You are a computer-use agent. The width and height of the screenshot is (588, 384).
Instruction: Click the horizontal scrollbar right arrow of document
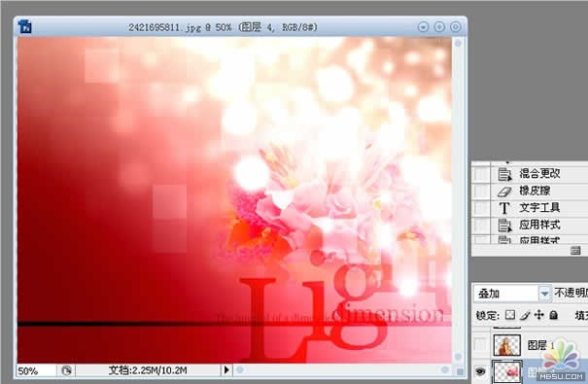pos(445,370)
